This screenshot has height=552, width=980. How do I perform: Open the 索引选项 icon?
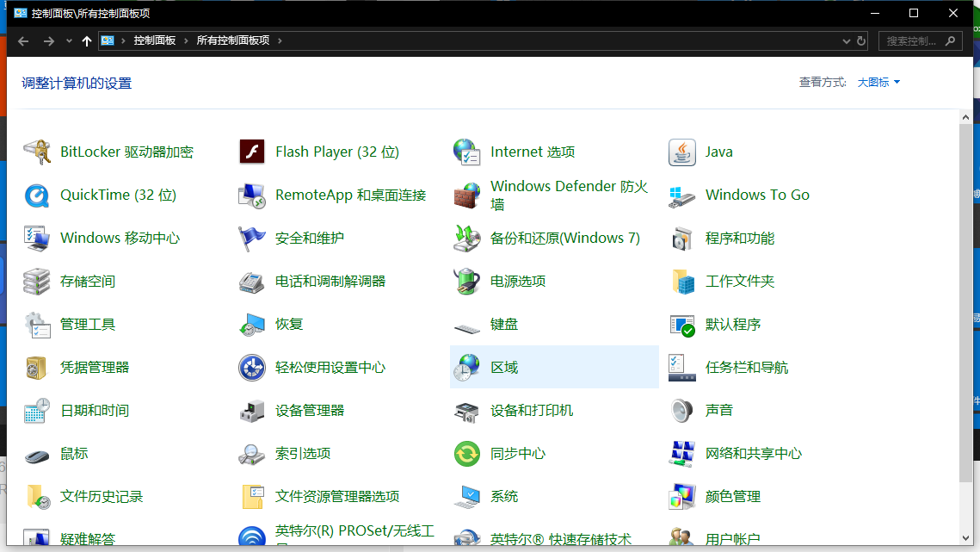(252, 455)
